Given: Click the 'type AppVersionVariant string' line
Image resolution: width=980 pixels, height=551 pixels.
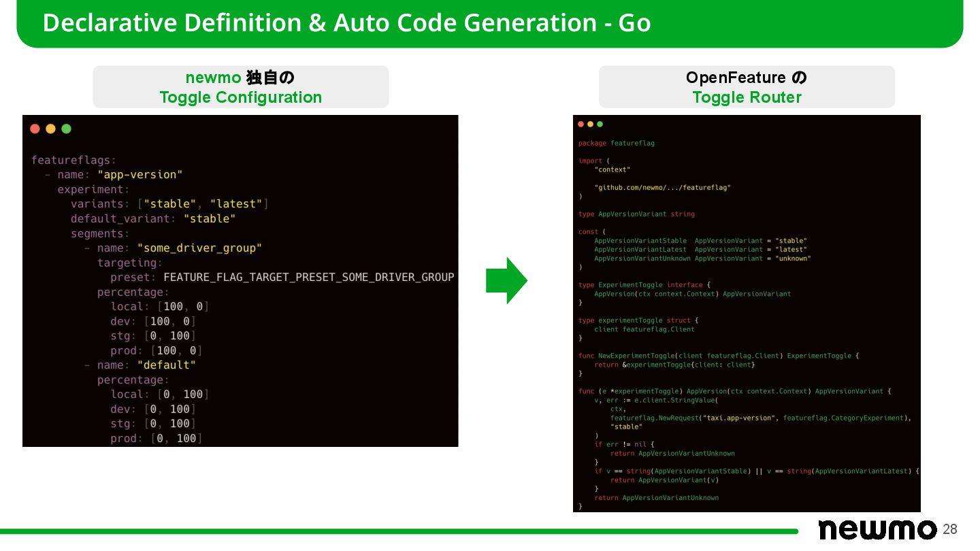Looking at the screenshot, I should (637, 214).
